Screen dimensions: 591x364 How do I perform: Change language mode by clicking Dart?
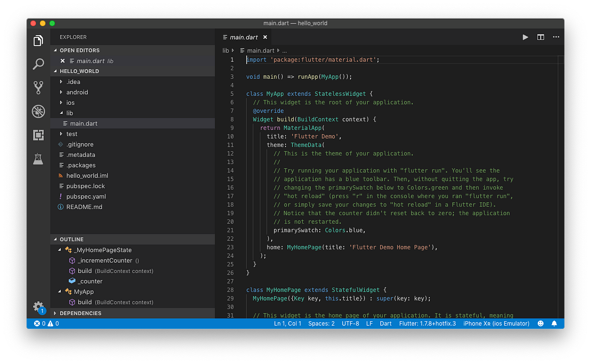coord(386,323)
